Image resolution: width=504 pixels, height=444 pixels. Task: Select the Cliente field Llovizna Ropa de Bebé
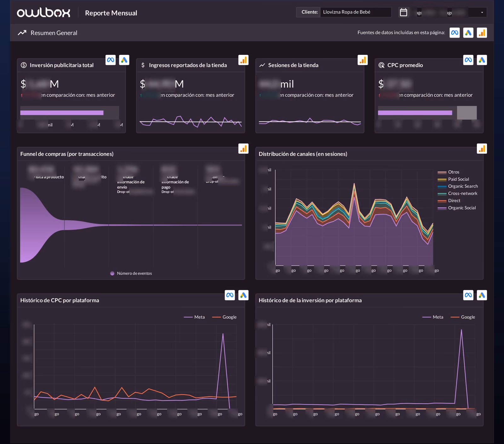356,12
